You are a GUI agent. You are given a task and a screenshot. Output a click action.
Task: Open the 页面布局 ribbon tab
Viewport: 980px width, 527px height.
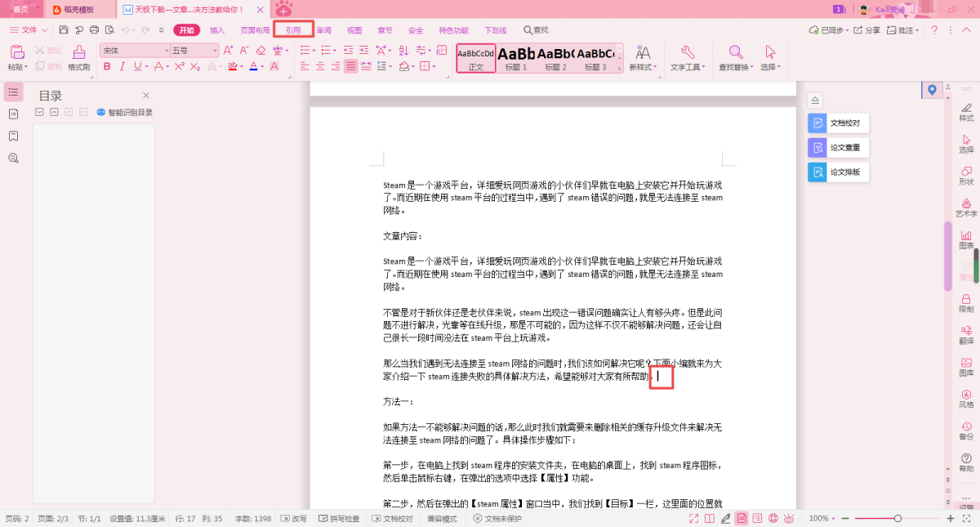pos(255,30)
